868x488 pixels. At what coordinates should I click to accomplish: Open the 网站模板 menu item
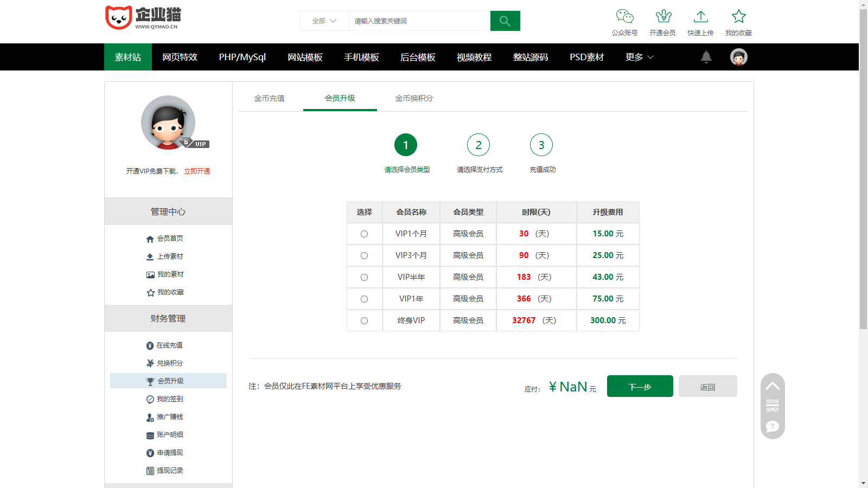(x=304, y=56)
